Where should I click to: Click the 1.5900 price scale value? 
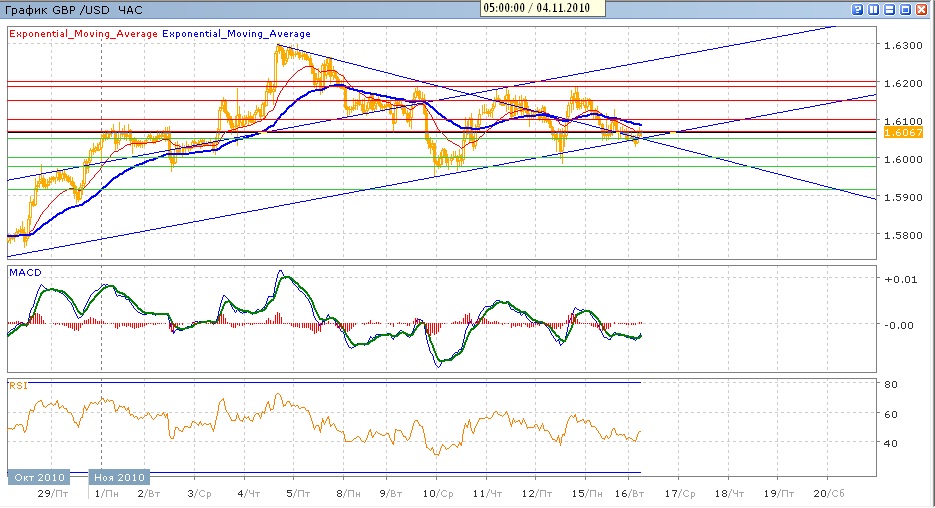[905, 197]
